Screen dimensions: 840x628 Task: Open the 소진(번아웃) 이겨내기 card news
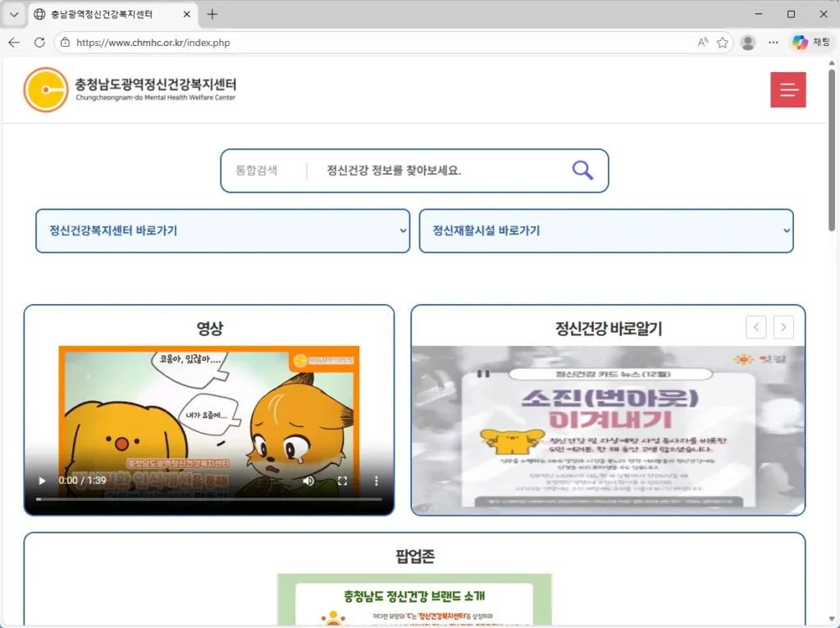click(607, 430)
